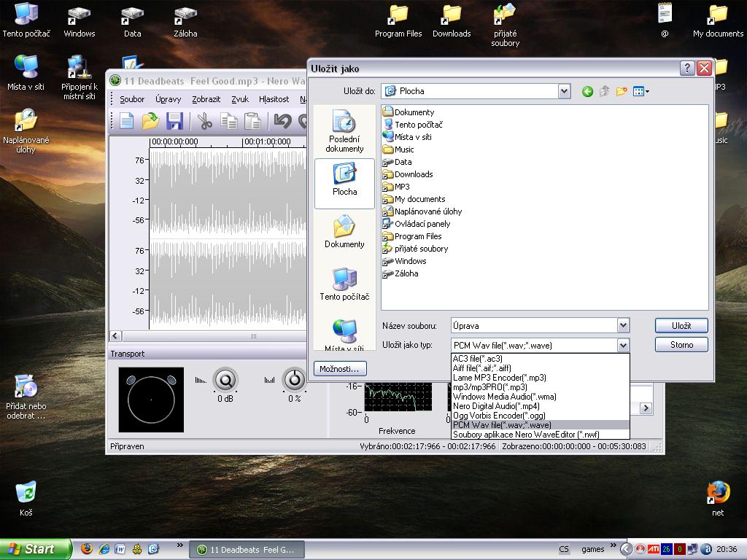
Task: Select the Připojení k místní síti desktop icon
Action: [79, 77]
